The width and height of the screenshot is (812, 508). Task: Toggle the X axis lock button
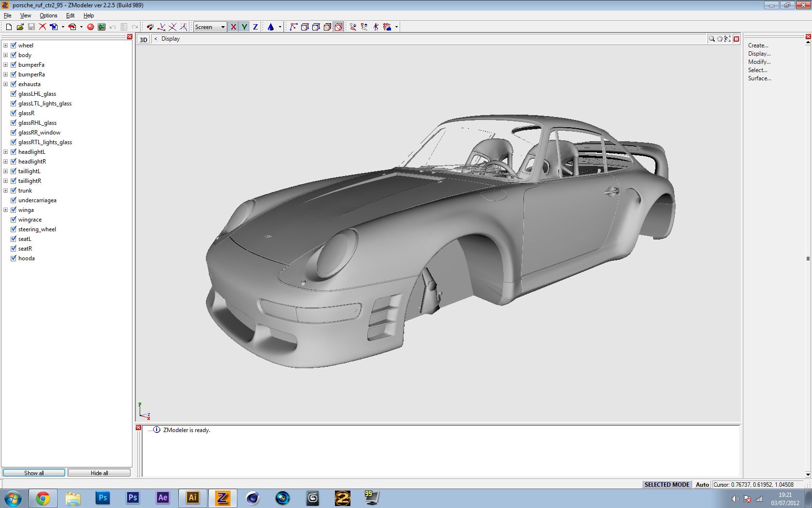click(233, 27)
